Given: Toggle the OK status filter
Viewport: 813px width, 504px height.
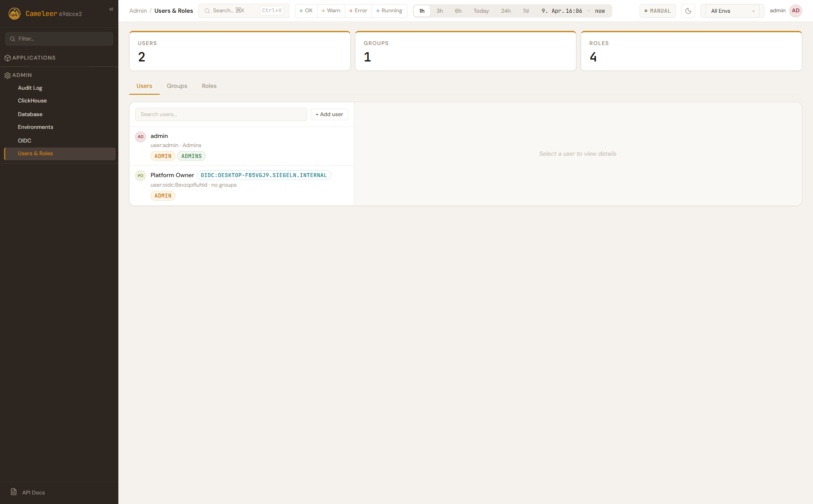Looking at the screenshot, I should pos(306,11).
